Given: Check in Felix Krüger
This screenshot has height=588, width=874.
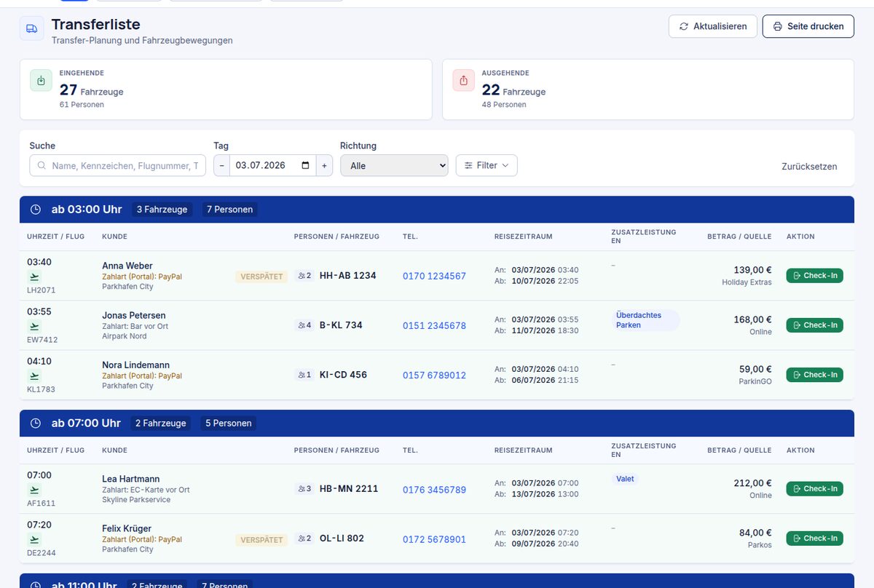Looking at the screenshot, I should (814, 539).
